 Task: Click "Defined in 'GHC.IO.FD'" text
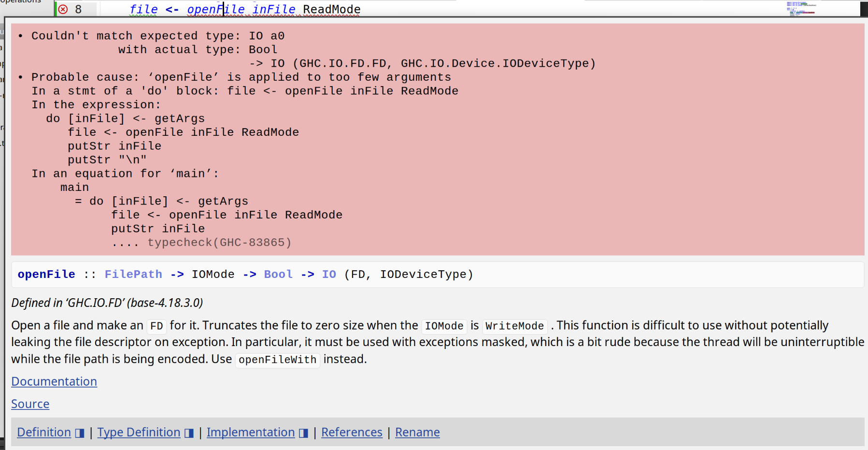click(x=107, y=303)
